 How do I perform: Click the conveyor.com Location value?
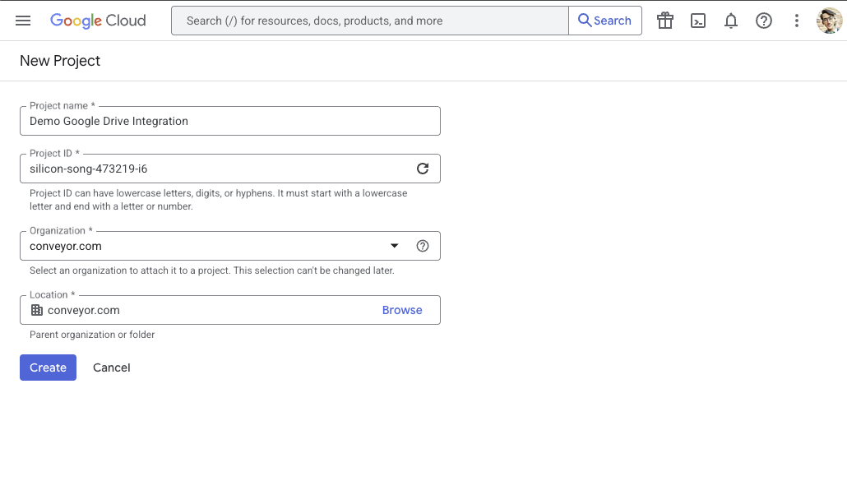pos(84,310)
